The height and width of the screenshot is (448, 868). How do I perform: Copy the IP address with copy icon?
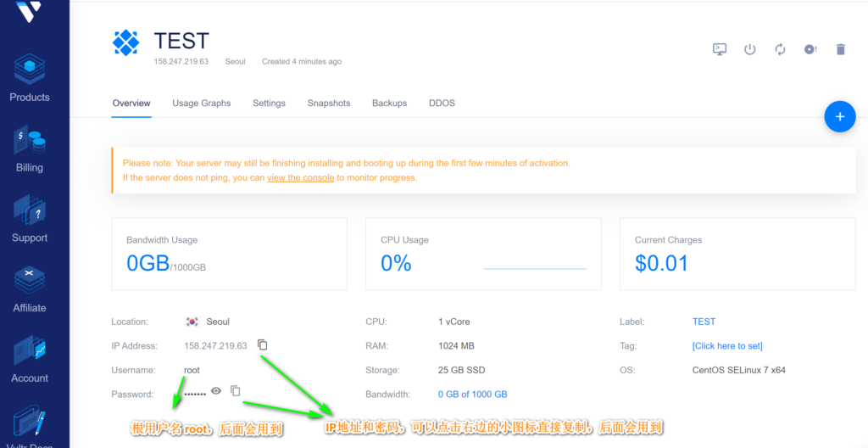click(263, 344)
